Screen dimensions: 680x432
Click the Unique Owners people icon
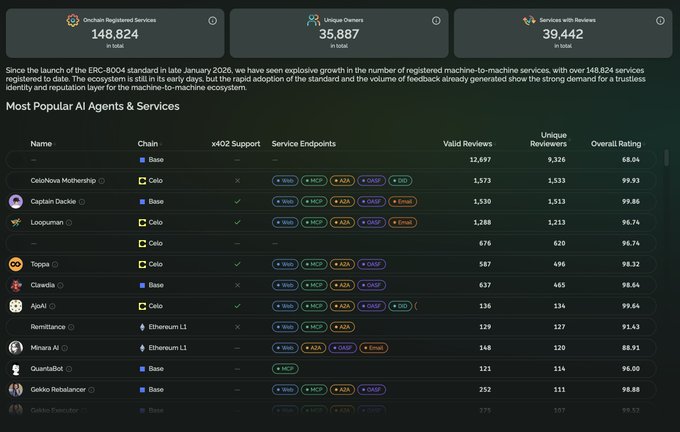313,20
